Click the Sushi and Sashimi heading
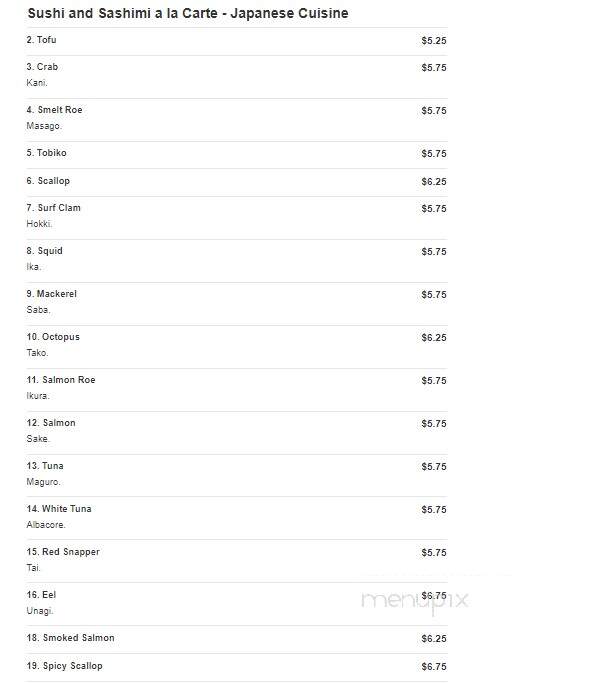This screenshot has height=683, width=594. tap(188, 13)
